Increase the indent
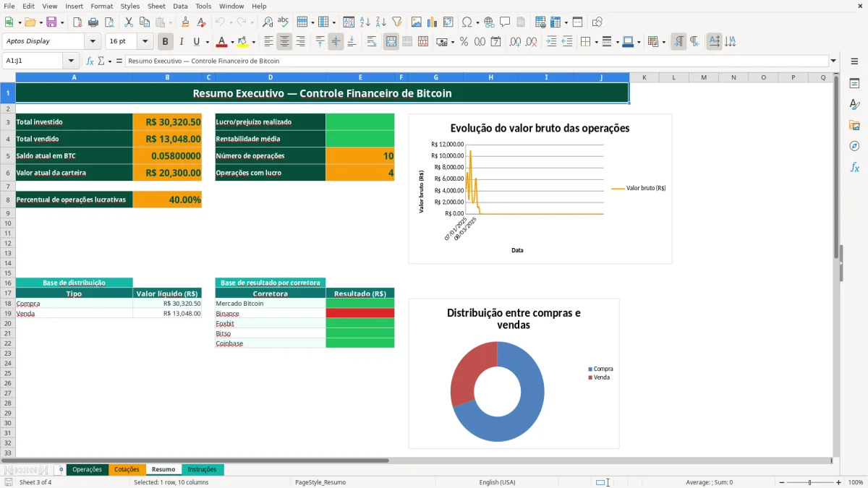This screenshot has width=868, height=488. point(551,42)
